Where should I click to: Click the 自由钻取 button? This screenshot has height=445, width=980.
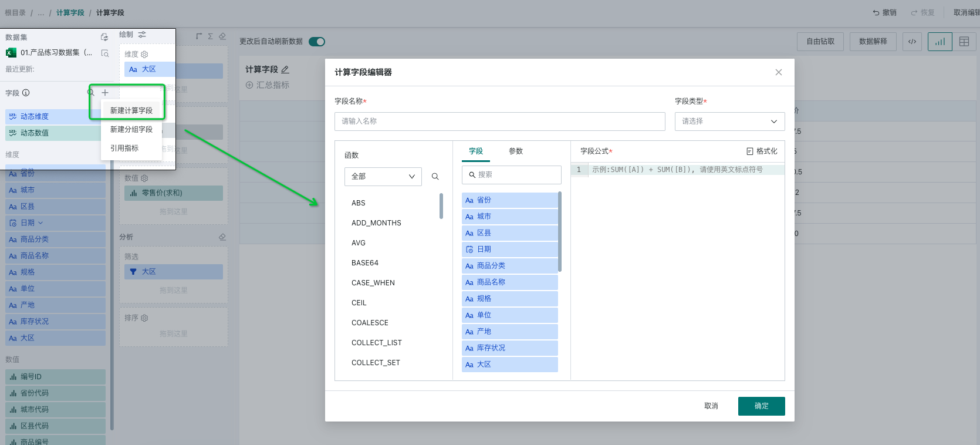tap(820, 42)
